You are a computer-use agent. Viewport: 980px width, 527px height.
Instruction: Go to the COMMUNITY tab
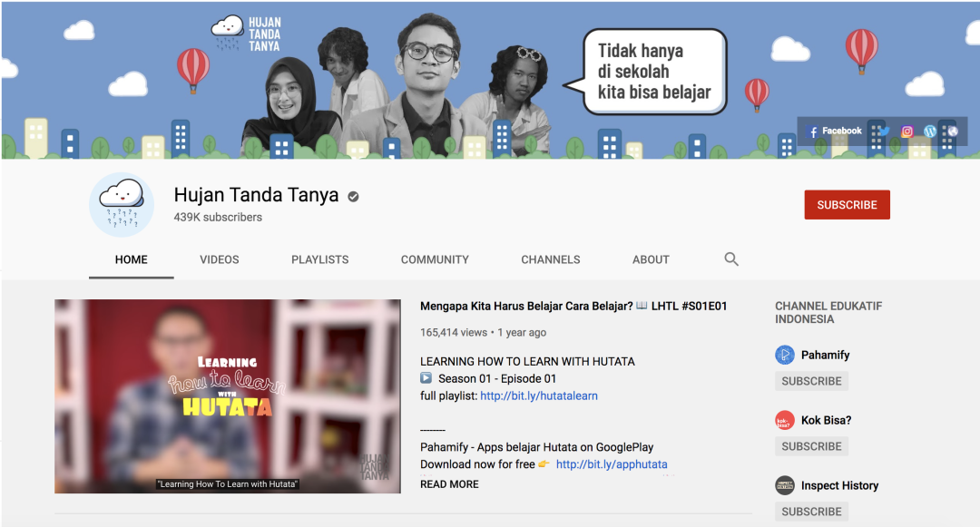(x=435, y=259)
